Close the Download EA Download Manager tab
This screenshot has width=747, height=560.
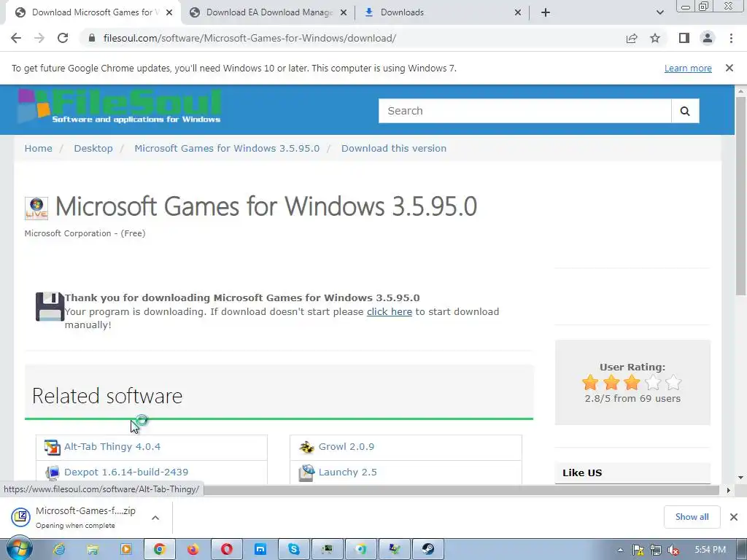coord(343,13)
